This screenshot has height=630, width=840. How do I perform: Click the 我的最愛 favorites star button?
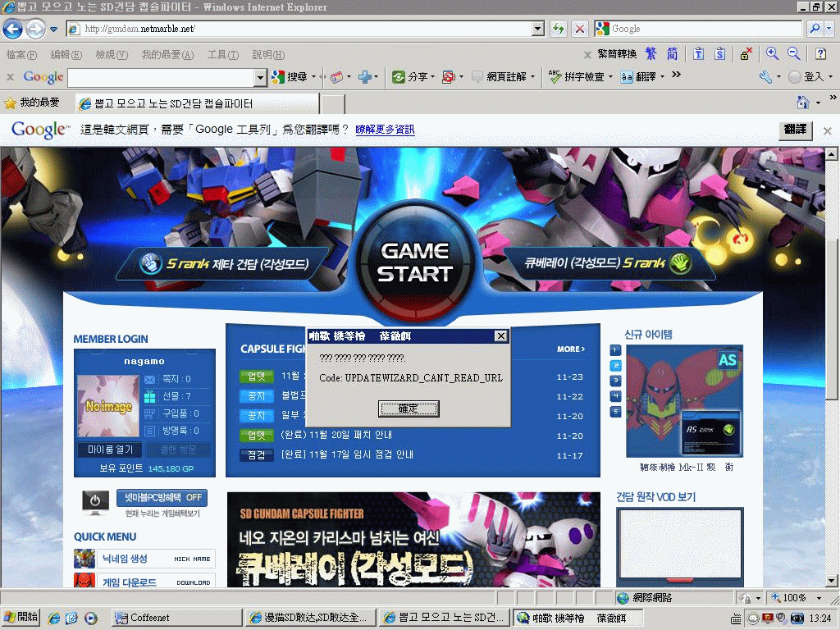(x=32, y=103)
